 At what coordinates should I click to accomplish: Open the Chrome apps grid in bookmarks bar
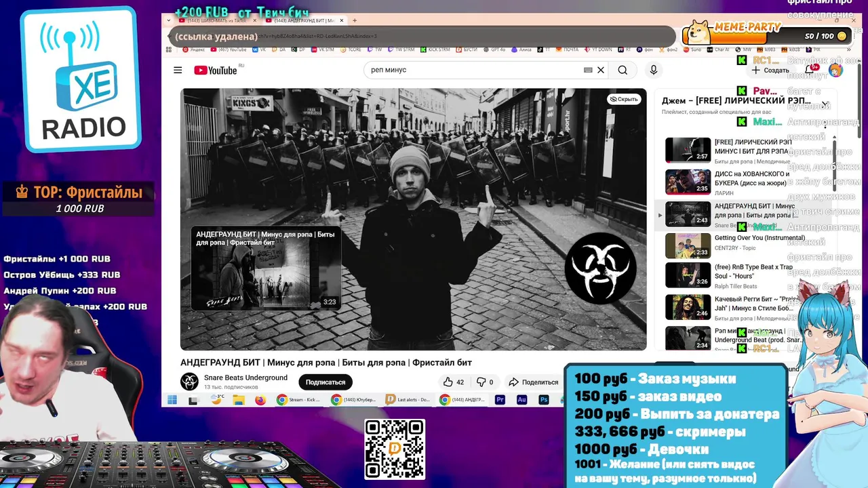click(170, 49)
